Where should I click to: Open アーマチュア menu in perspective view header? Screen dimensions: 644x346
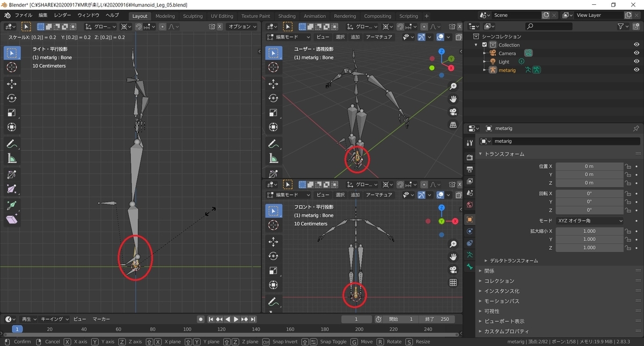point(378,37)
